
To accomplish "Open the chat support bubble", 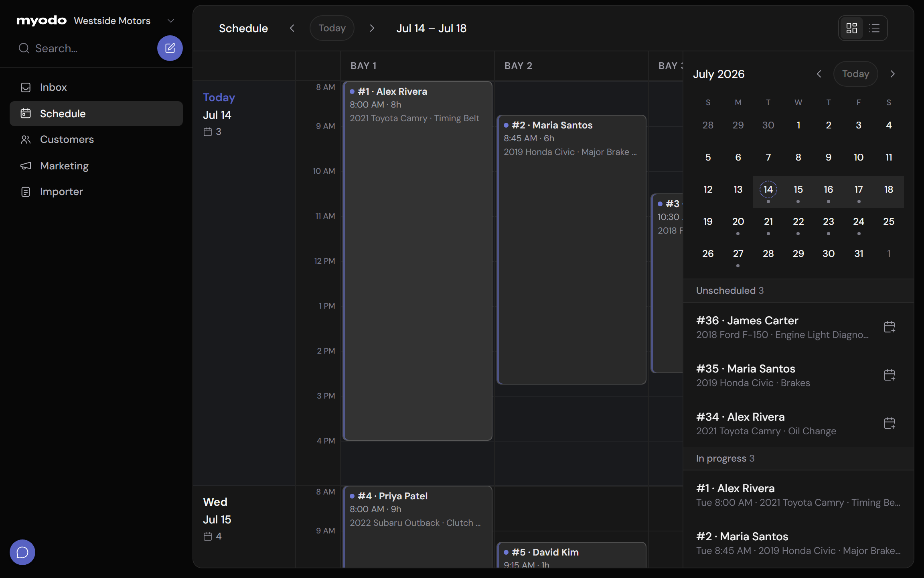I will (x=22, y=552).
